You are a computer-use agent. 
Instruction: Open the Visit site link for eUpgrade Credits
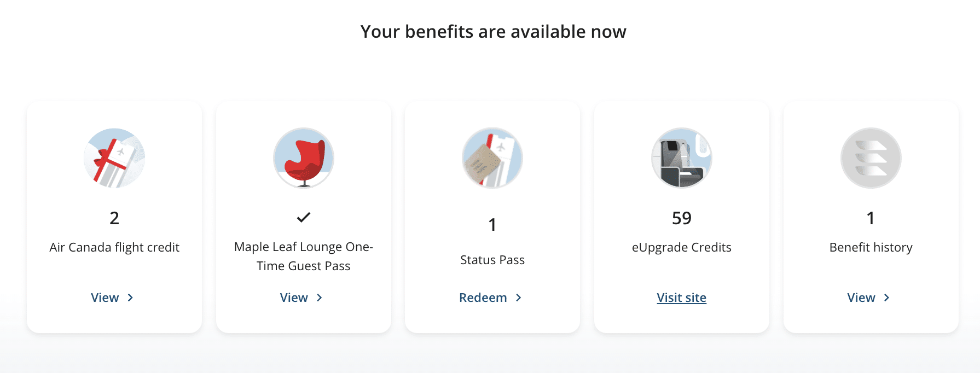(x=682, y=298)
